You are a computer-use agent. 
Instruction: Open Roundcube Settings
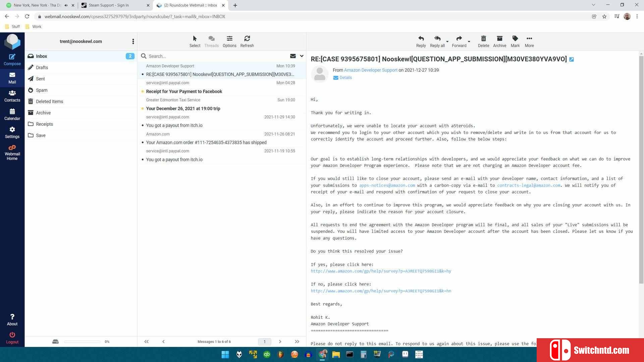[x=12, y=133]
